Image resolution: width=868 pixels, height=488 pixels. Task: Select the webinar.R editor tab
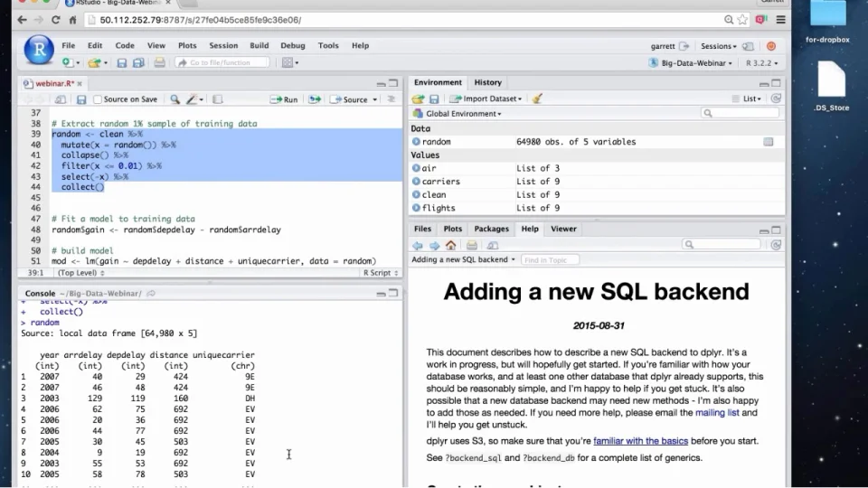54,83
